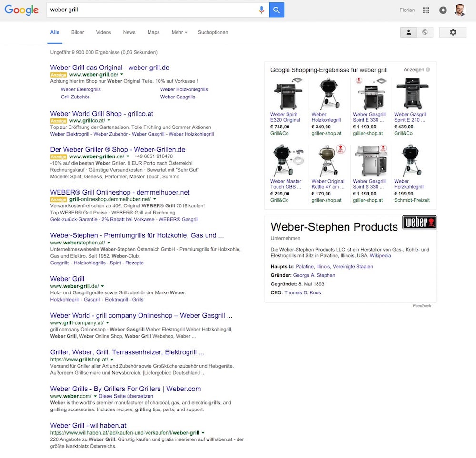The width and height of the screenshot is (476, 458).
Task: Open notifications bell icon
Action: click(x=443, y=10)
